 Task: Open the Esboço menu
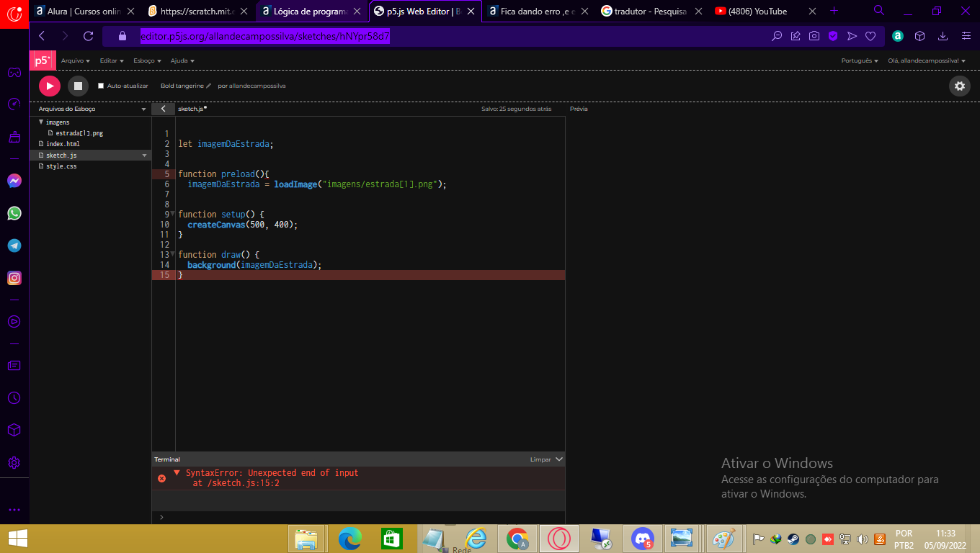pos(147,60)
